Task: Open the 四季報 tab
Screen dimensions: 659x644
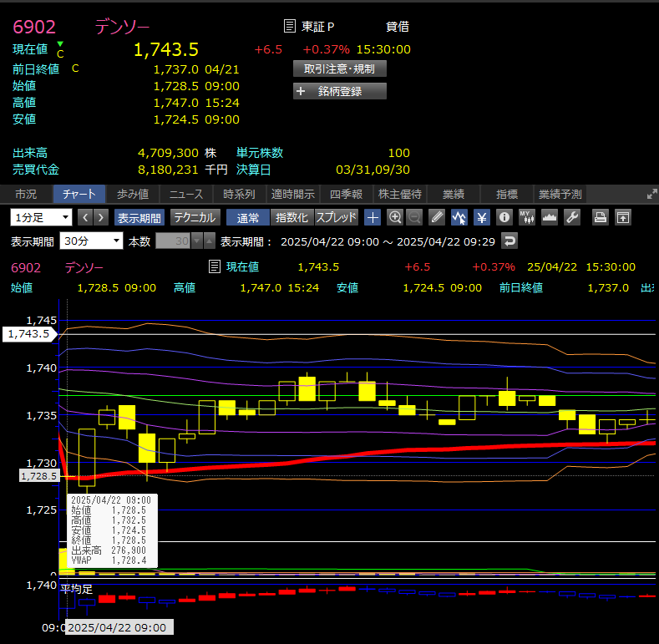Action: tap(347, 194)
